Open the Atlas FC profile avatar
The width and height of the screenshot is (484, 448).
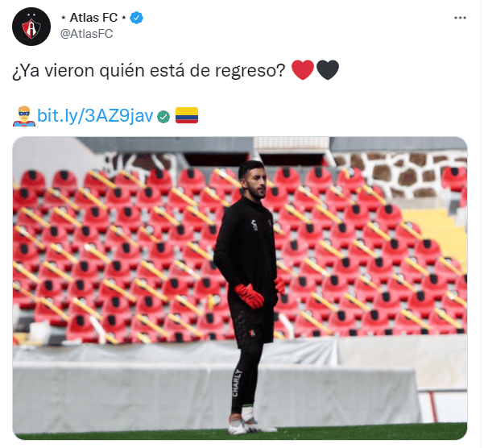pos(31,27)
